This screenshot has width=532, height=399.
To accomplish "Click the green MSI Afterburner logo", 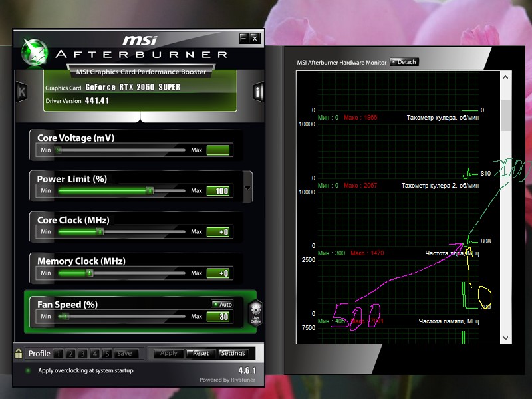I will point(35,52).
